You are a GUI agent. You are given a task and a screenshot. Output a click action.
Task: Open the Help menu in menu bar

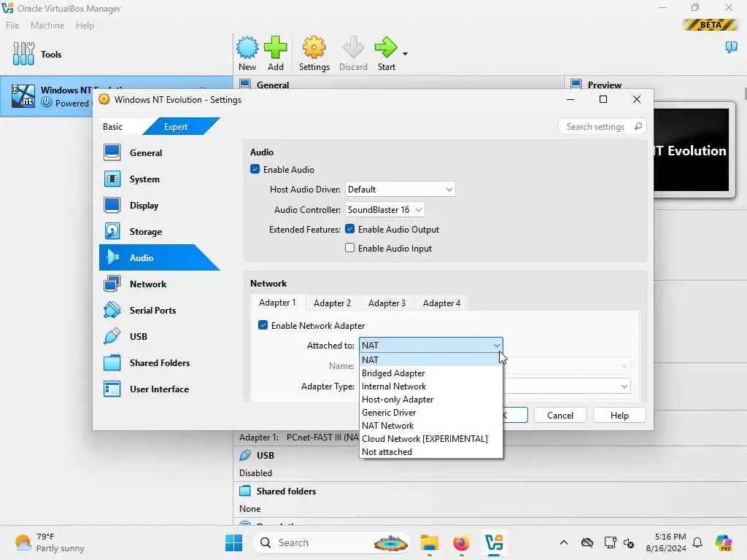[85, 26]
